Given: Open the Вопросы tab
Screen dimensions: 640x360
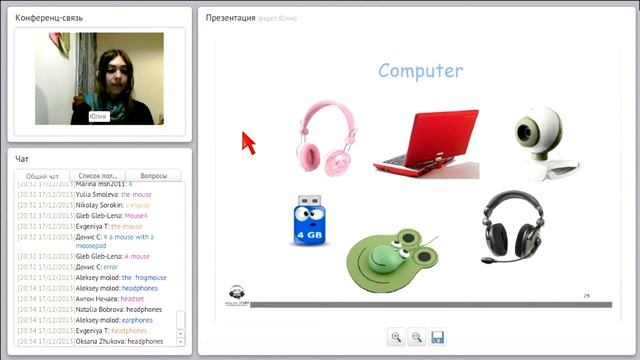Looking at the screenshot, I should pyautogui.click(x=153, y=176).
